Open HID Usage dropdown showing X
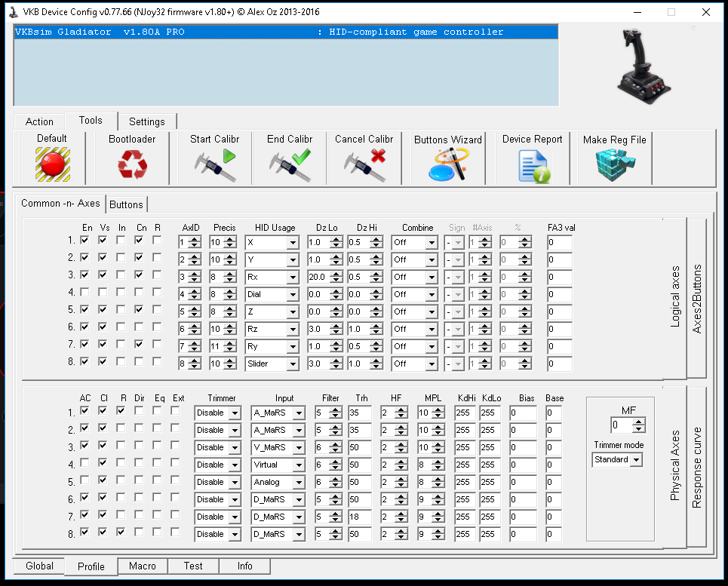 click(x=293, y=243)
